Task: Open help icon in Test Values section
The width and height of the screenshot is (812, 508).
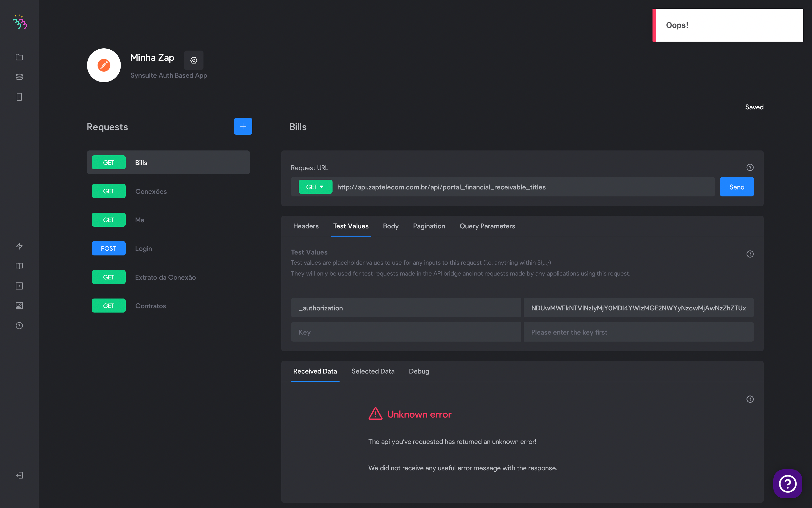Action: tap(750, 254)
